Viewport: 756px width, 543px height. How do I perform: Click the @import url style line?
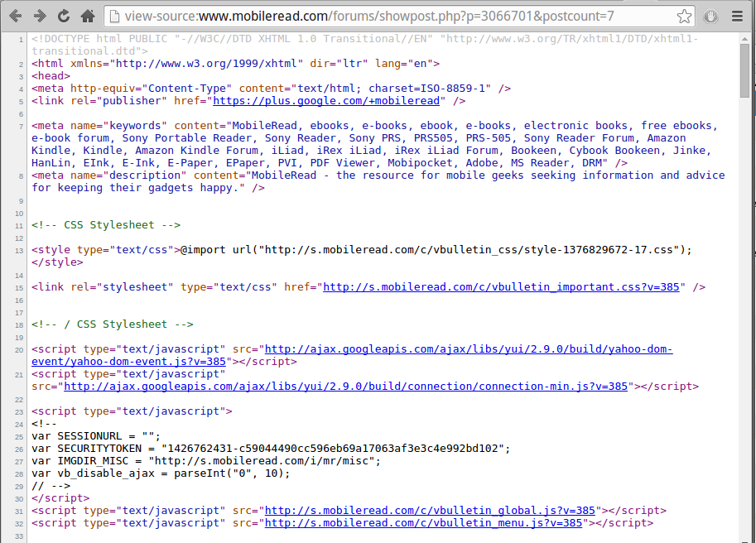point(362,250)
